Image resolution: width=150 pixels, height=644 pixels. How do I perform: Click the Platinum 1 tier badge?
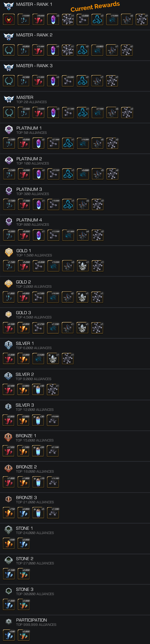click(x=9, y=130)
